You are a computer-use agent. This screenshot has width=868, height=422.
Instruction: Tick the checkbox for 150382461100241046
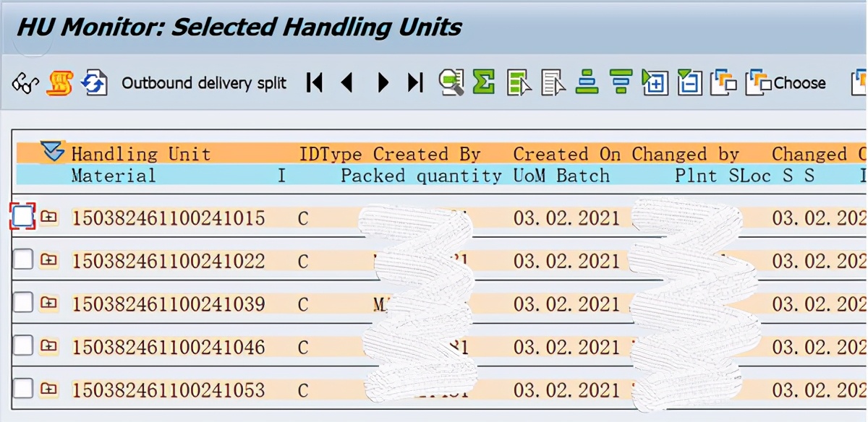(23, 346)
